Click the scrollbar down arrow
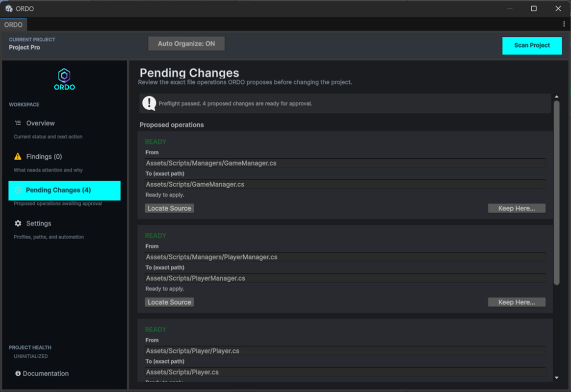 [x=556, y=377]
